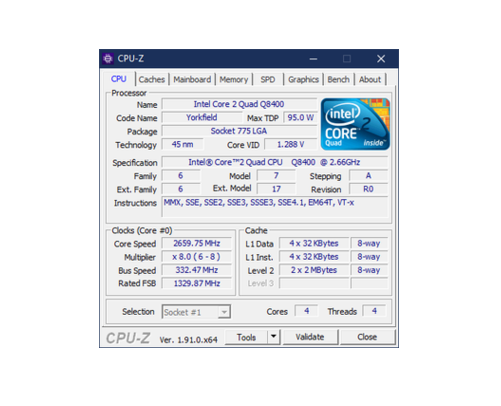
Task: Click the Cores count value 4
Action: coord(306,311)
